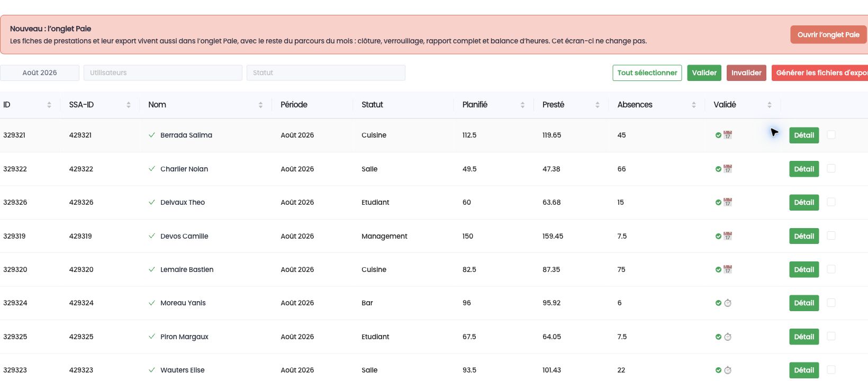Select the checkbox in Lemaire Bastien's row
Image resolution: width=868 pixels, height=381 pixels.
831,269
